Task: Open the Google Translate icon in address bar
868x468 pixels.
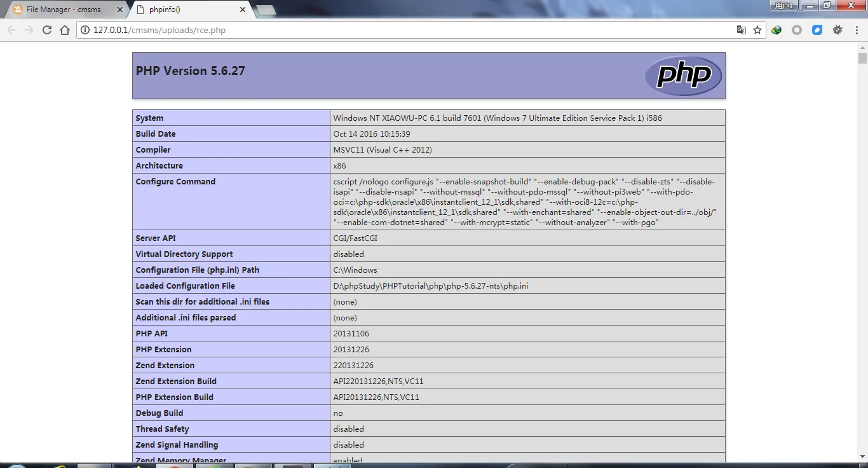Action: point(741,30)
